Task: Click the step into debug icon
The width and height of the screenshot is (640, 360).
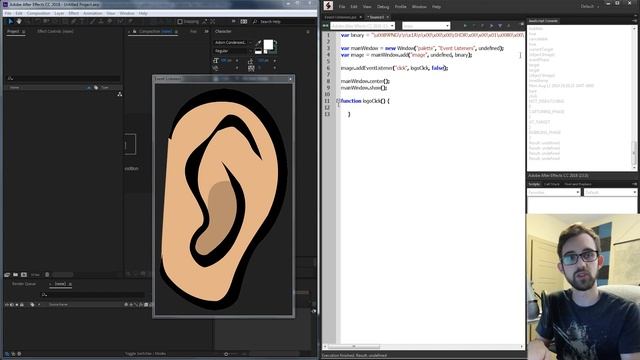Action: (500, 26)
